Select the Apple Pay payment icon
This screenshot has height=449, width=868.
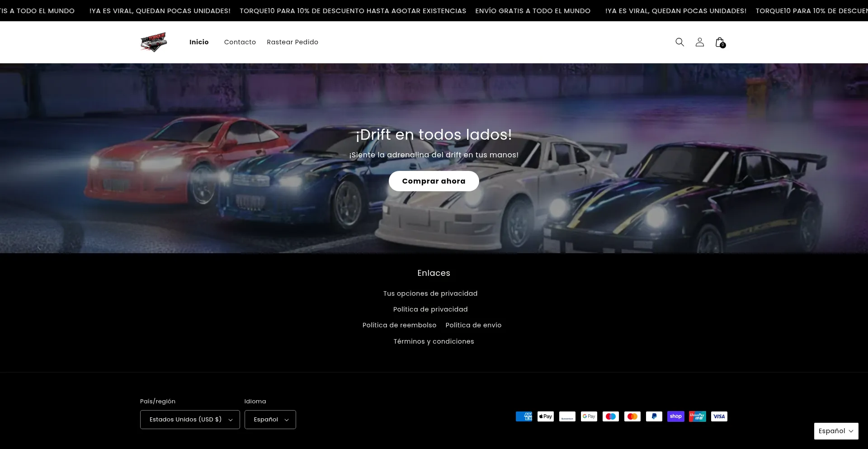click(545, 416)
